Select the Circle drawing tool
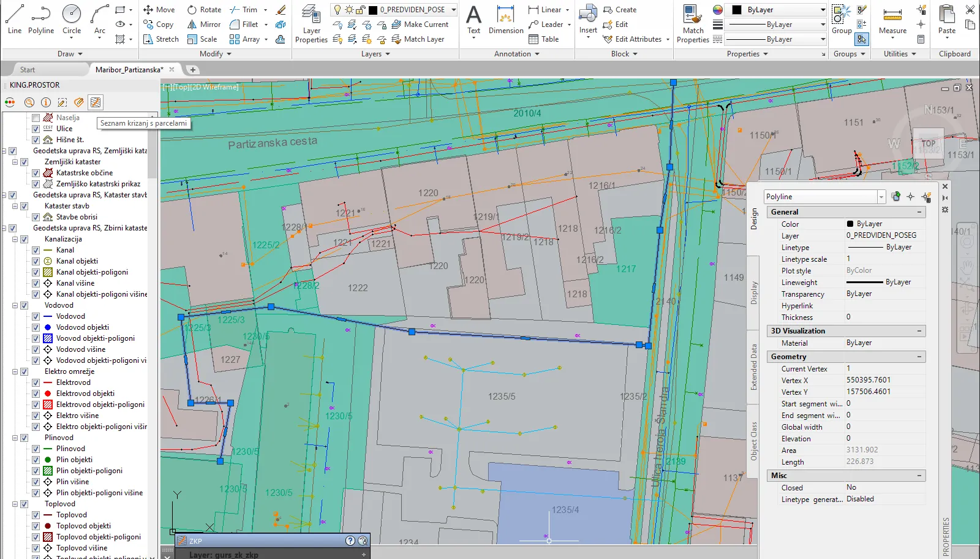Screen dimensions: 980x559 tap(72, 18)
